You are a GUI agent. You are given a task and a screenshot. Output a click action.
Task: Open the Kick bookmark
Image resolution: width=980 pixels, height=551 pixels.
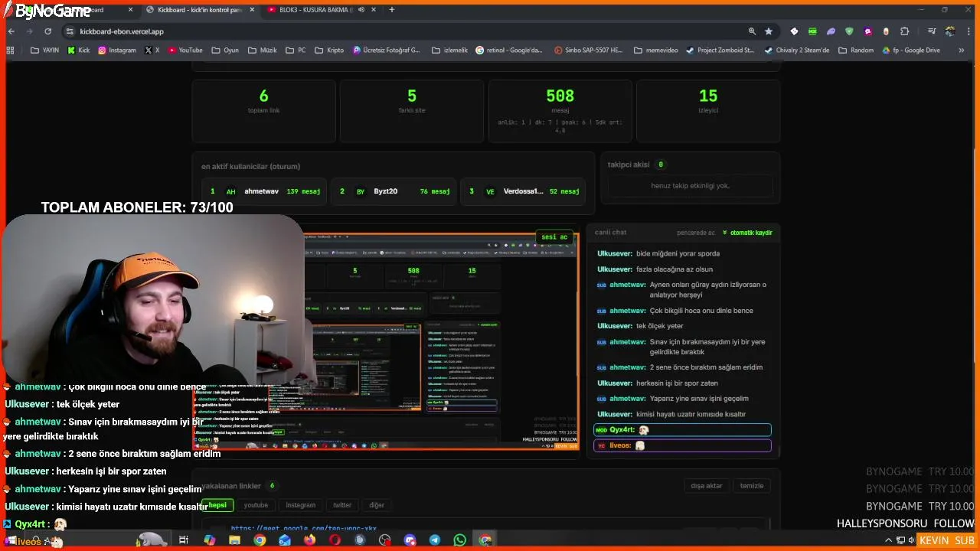79,51
